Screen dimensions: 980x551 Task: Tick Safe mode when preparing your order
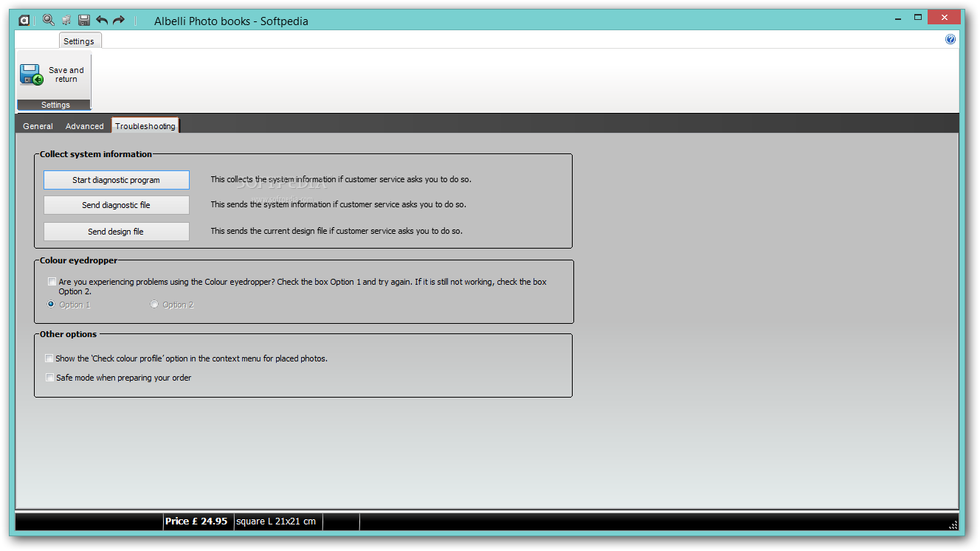point(49,378)
